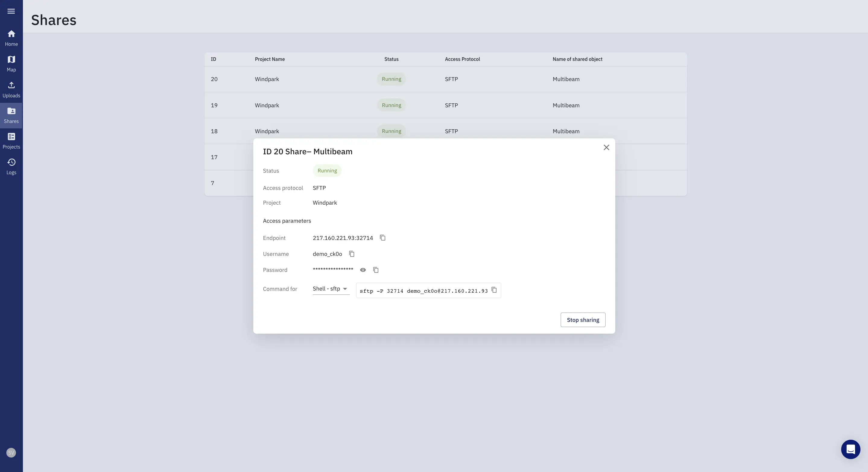Close the ID 20 Share dialog
868x472 pixels.
click(606, 147)
